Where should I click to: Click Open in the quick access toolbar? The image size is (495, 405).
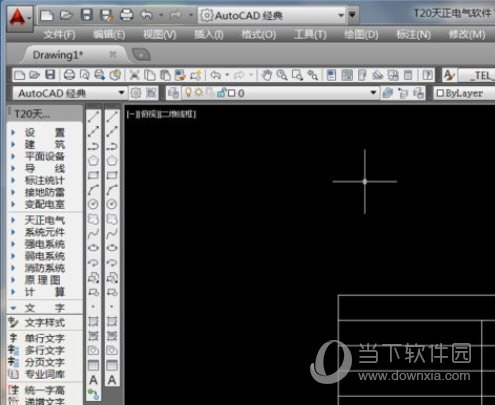click(66, 15)
